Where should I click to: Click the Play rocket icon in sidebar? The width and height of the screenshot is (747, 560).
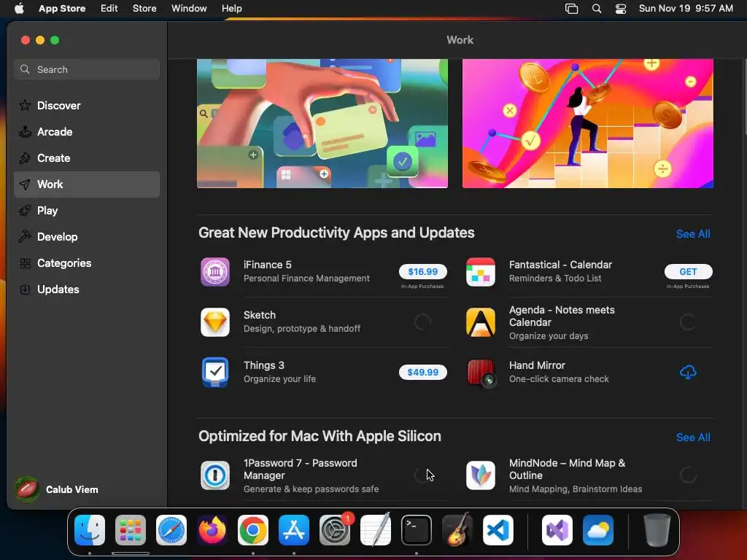pyautogui.click(x=25, y=211)
